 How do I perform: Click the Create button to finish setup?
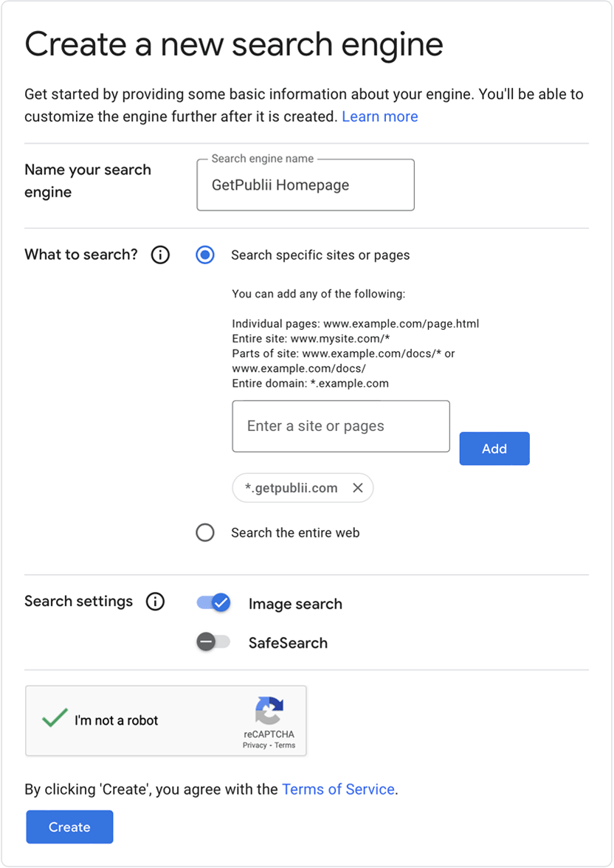(x=69, y=827)
